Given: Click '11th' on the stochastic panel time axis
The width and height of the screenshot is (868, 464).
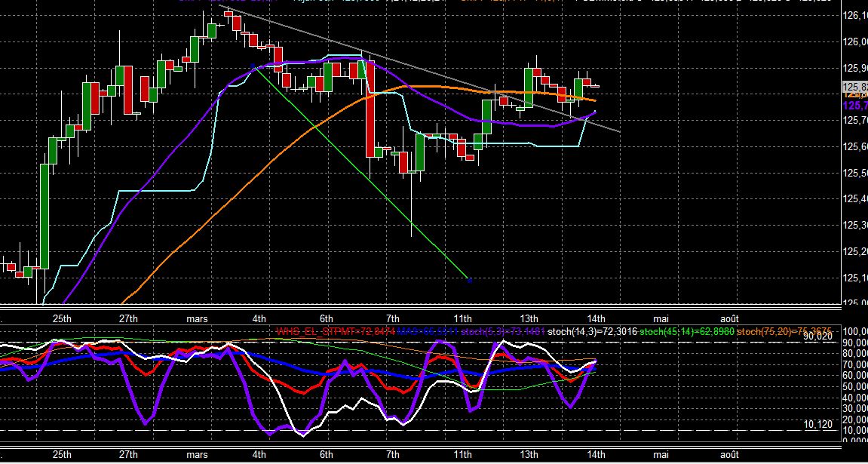Looking at the screenshot, I should [462, 455].
